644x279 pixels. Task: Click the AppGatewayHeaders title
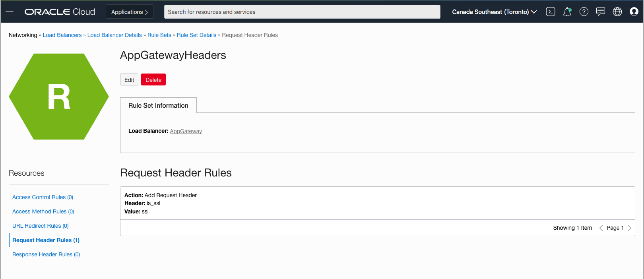[173, 55]
